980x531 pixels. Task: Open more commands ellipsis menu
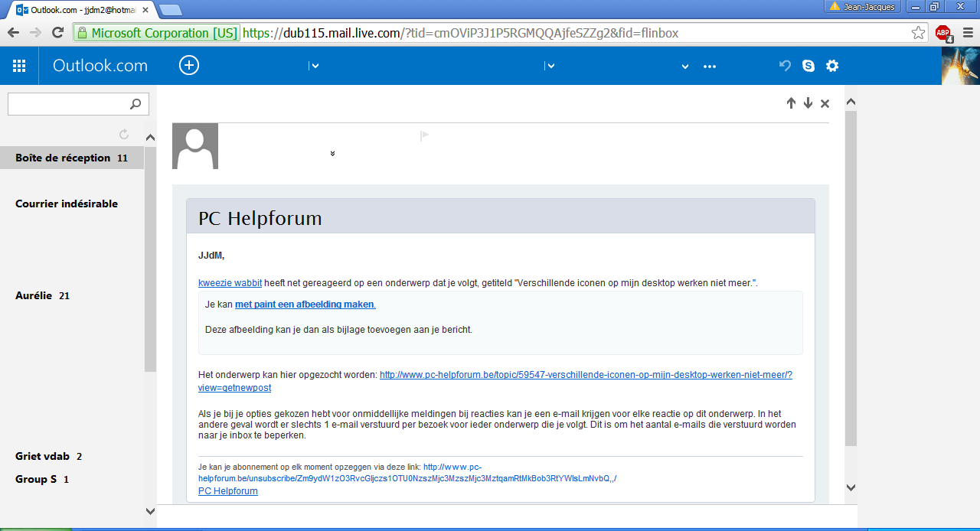(710, 67)
